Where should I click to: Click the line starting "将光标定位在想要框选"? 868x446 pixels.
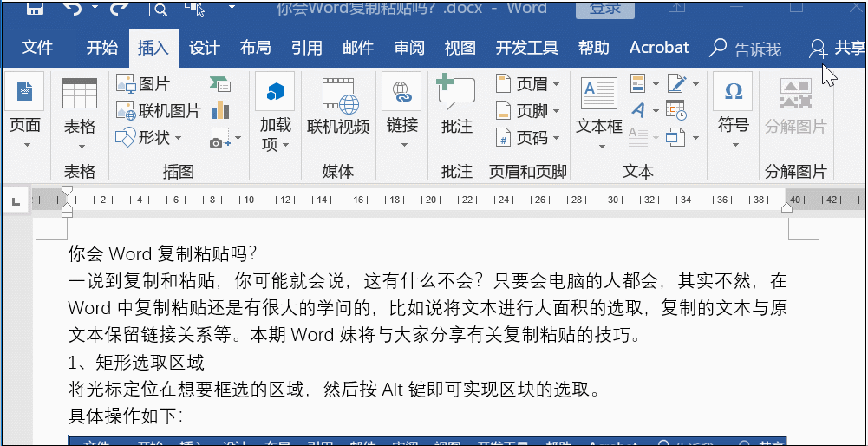click(335, 390)
